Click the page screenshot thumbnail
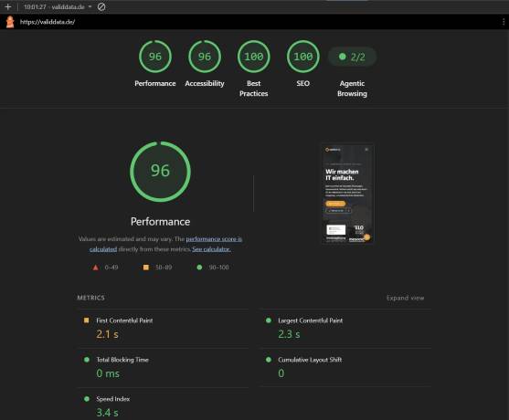Viewport: 509px width, 420px height. click(x=347, y=194)
